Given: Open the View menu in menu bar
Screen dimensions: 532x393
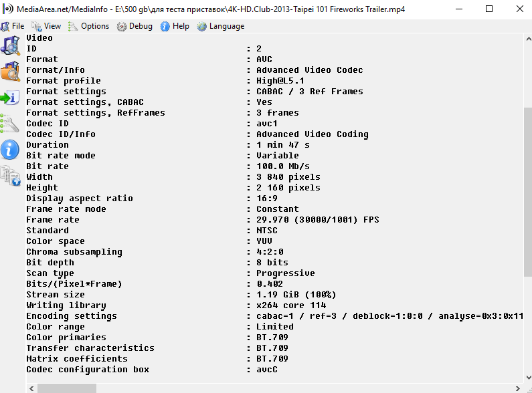Looking at the screenshot, I should click(x=46, y=26).
